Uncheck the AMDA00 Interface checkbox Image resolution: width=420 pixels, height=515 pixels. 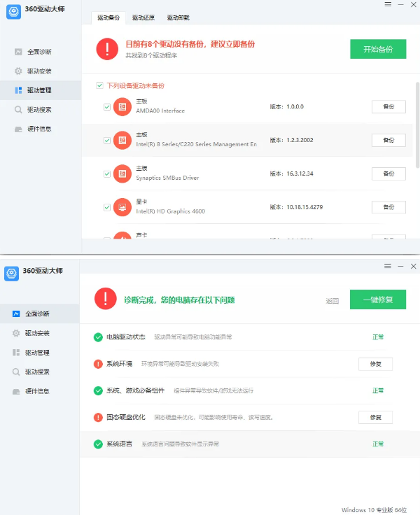point(107,107)
